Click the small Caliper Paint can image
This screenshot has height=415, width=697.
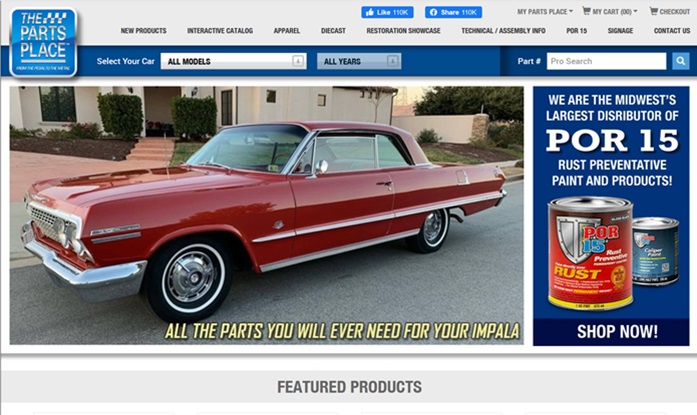click(x=656, y=251)
